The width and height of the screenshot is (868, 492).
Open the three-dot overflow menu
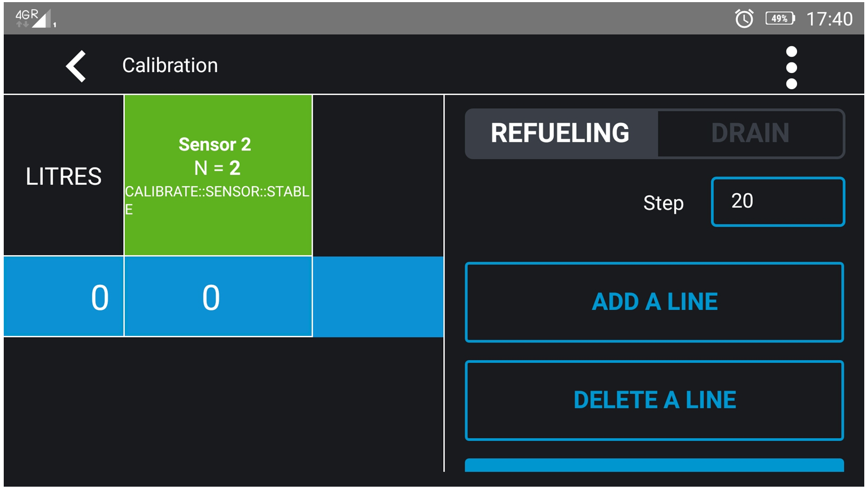[791, 67]
